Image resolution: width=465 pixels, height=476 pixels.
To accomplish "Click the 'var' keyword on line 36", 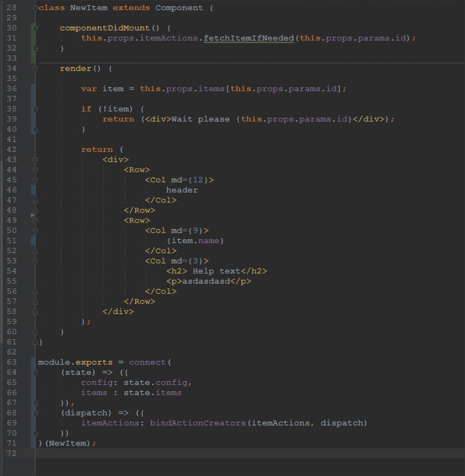I will click(89, 89).
